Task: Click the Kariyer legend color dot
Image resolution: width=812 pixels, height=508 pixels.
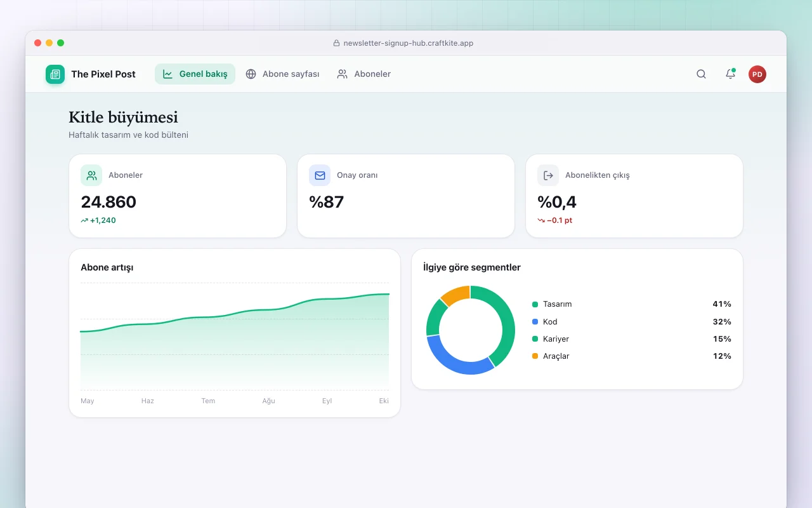Action: coord(535,339)
